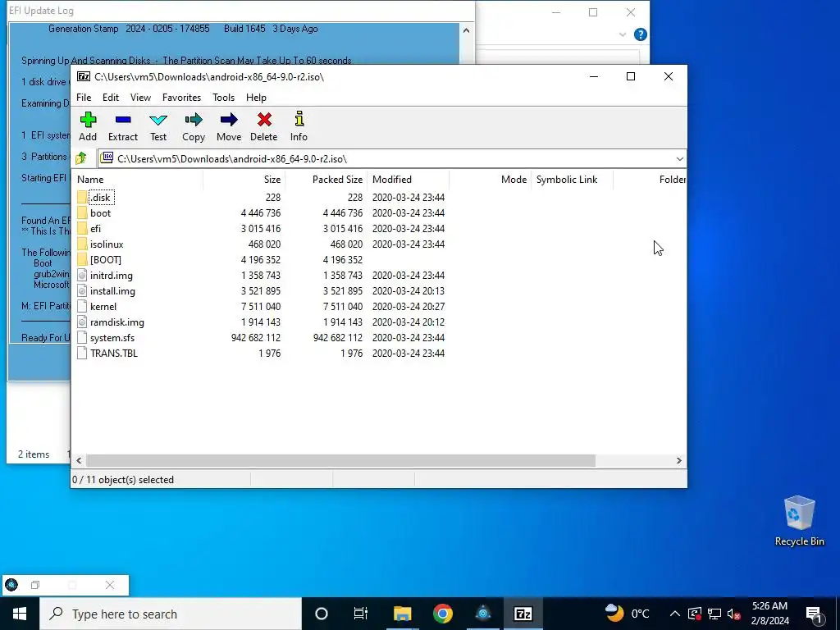Click the right arrow of the horizontal scrollbar
Screen dimensions: 840x630
678,461
